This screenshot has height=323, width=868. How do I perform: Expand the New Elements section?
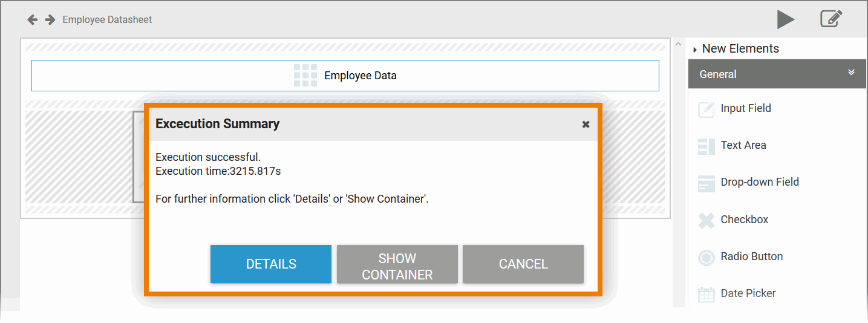[x=695, y=50]
